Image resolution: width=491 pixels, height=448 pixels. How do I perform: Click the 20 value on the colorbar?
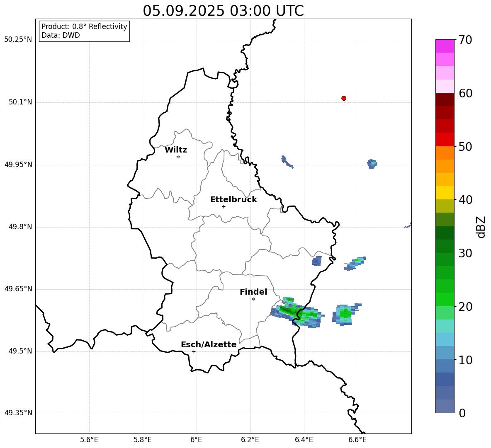click(x=465, y=307)
